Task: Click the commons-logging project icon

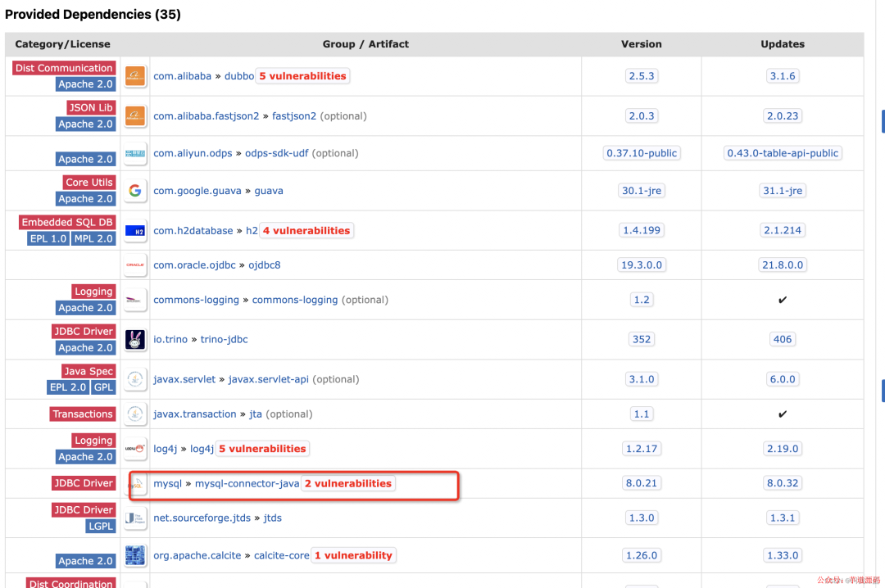Action: 135,300
